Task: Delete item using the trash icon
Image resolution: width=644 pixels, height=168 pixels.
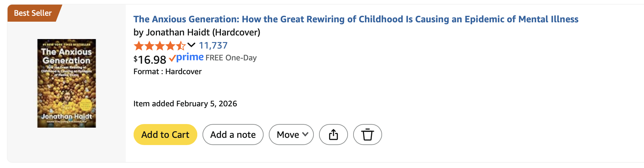Action: tap(367, 135)
